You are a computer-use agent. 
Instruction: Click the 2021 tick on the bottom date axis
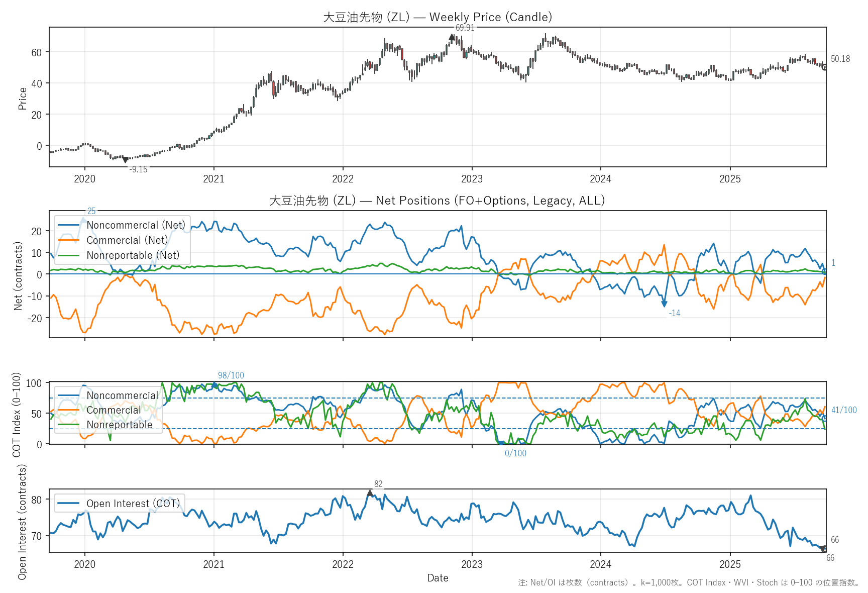click(213, 564)
